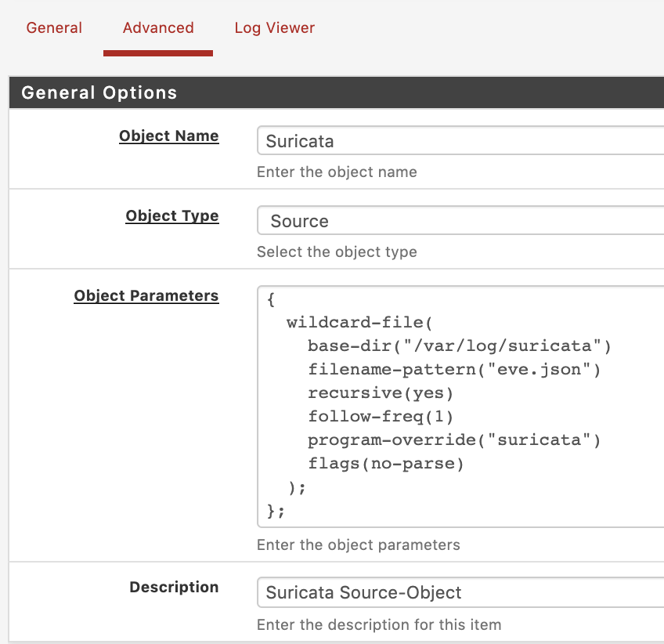The width and height of the screenshot is (664, 644).
Task: Switch to the Log Viewer tab
Action: point(274,28)
